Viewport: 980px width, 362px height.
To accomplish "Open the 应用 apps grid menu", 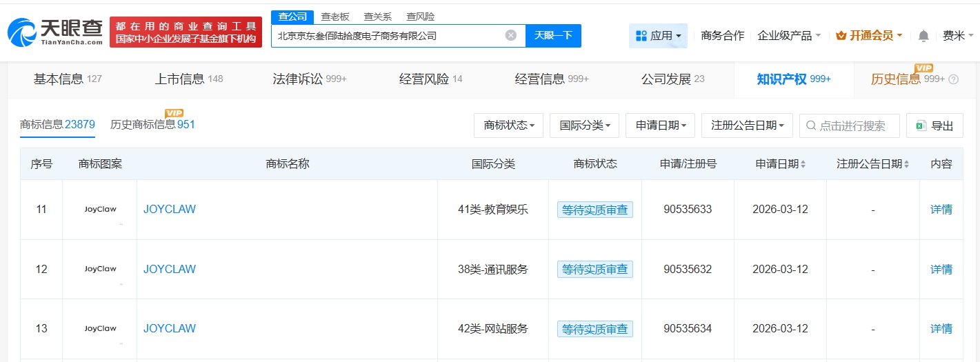I will pyautogui.click(x=657, y=36).
